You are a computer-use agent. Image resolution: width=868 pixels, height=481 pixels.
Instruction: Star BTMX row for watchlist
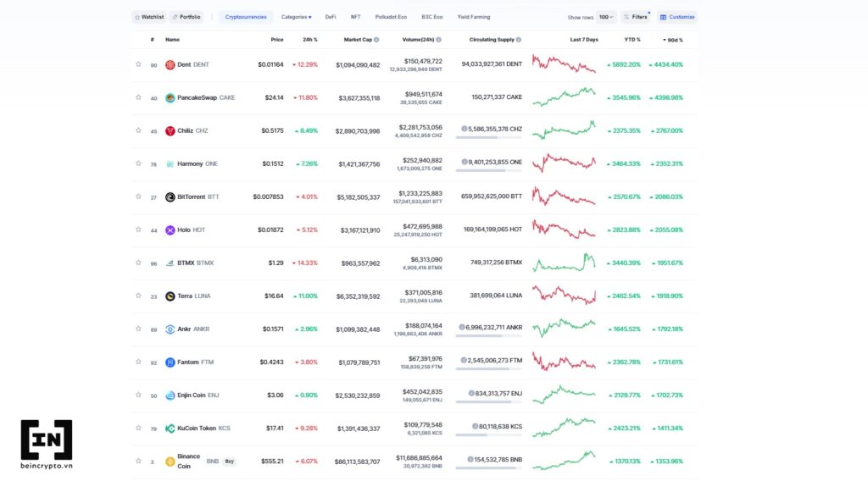click(138, 263)
